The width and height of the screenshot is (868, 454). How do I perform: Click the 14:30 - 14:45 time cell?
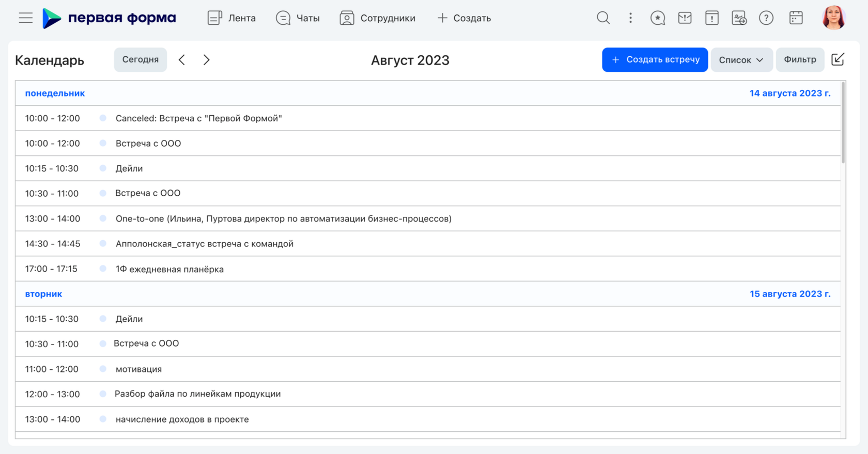(53, 244)
